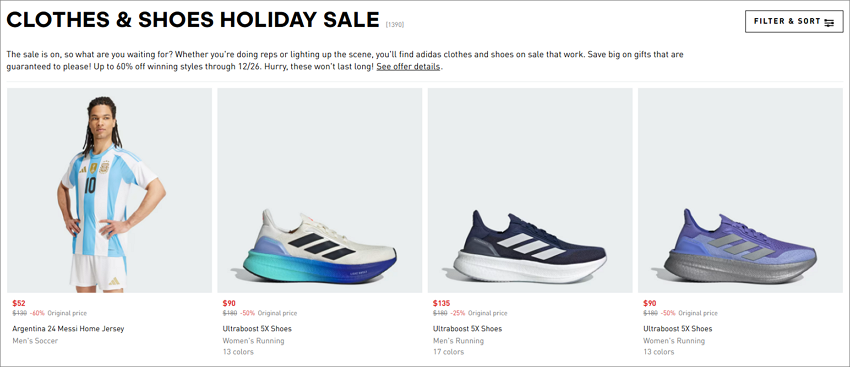Click the $135 sale price for the navy shoe
The image size is (850, 367).
coord(441,303)
